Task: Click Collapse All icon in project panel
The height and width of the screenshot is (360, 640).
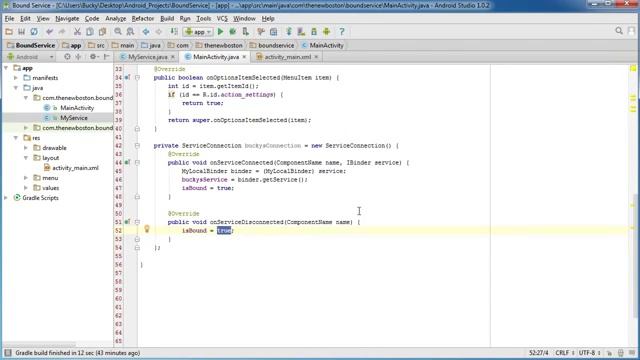Action: click(78, 57)
